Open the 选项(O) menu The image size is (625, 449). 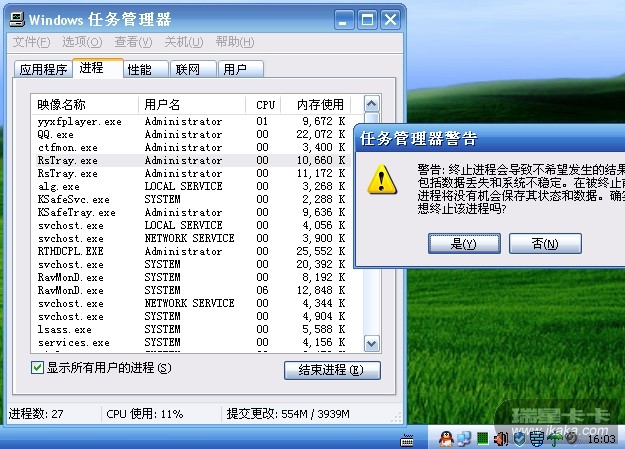[82, 42]
